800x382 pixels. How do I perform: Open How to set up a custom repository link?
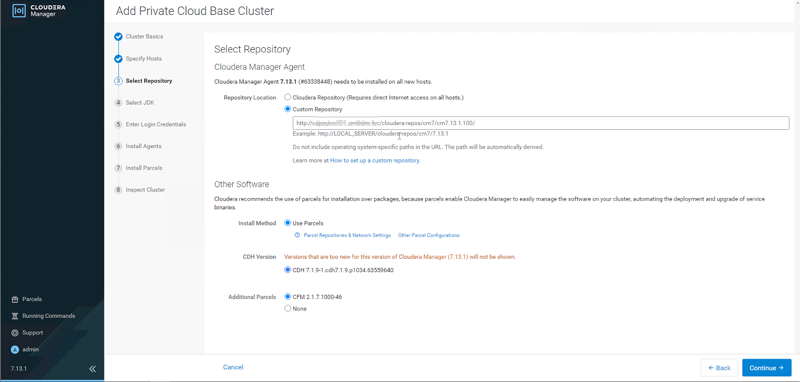tap(375, 161)
